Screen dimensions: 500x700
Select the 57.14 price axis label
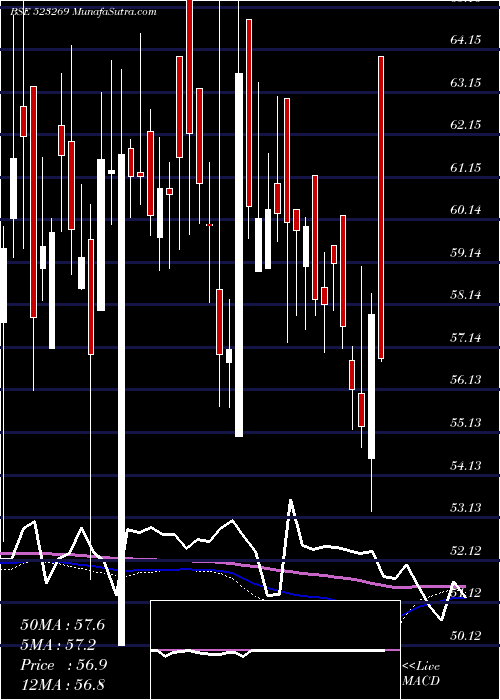coord(466,338)
